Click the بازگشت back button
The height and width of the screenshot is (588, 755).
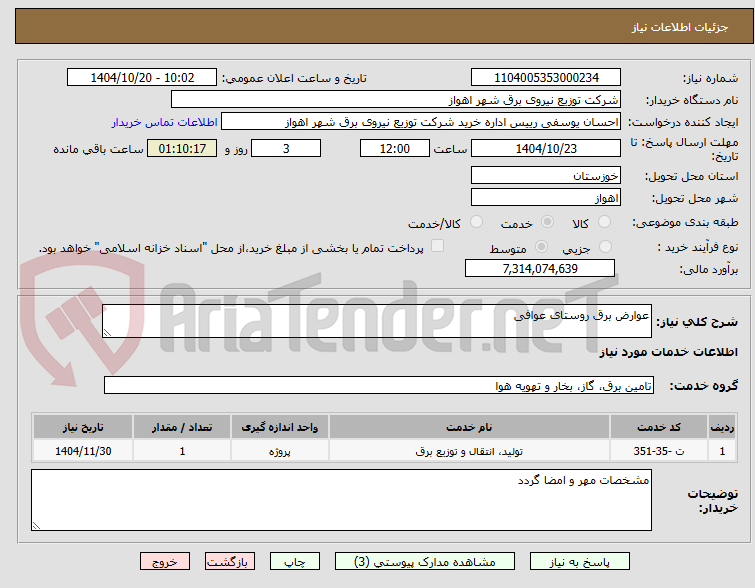coord(230,562)
